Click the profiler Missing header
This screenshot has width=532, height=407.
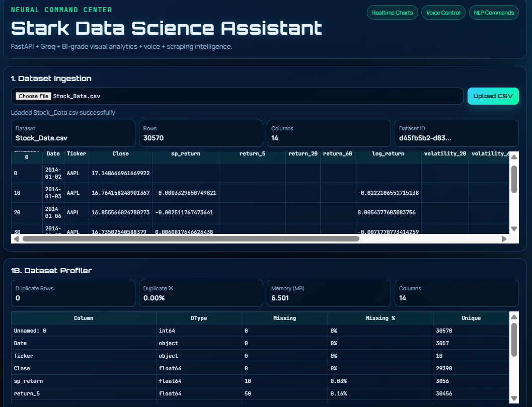[285, 318]
